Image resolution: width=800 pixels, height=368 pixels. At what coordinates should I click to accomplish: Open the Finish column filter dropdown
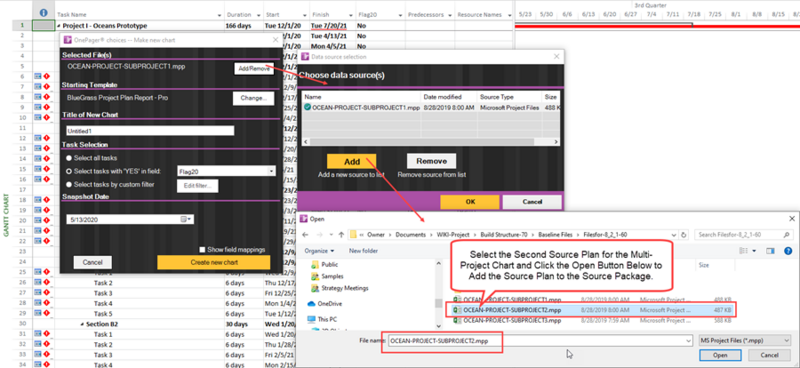(352, 15)
